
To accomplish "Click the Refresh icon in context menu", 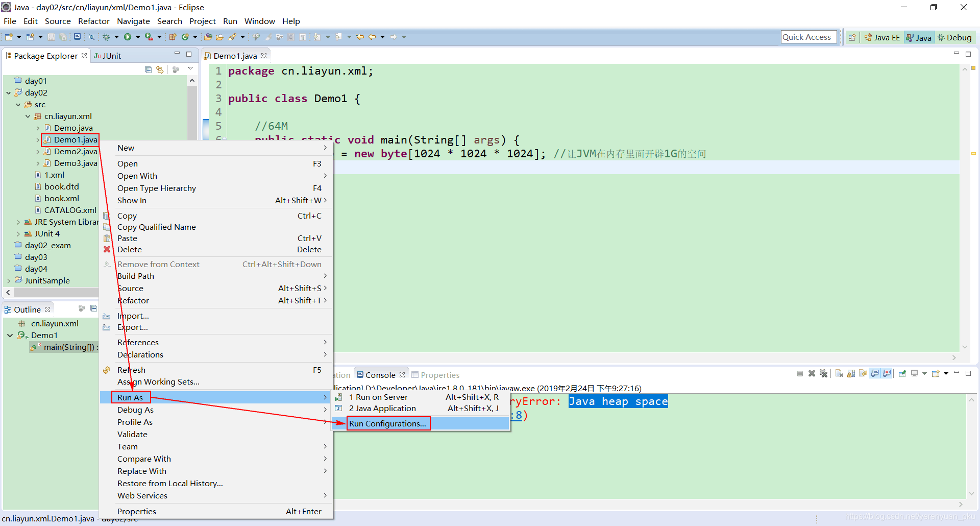I will (107, 370).
